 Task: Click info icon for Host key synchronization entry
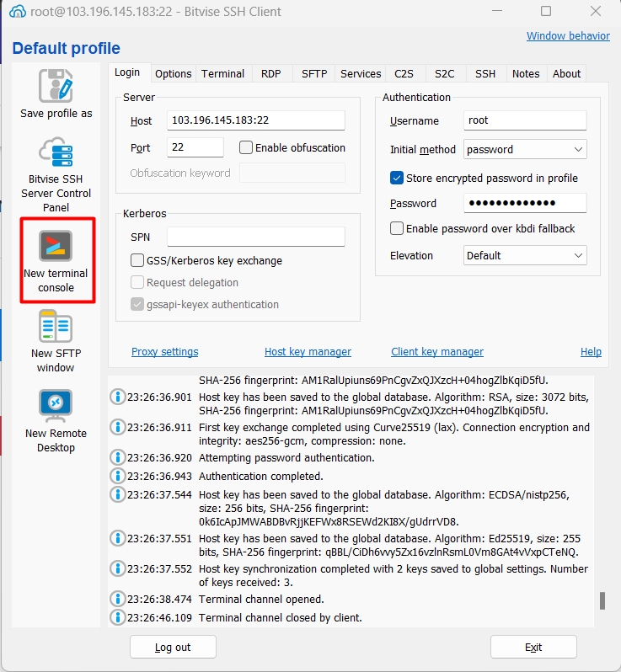[x=117, y=568]
